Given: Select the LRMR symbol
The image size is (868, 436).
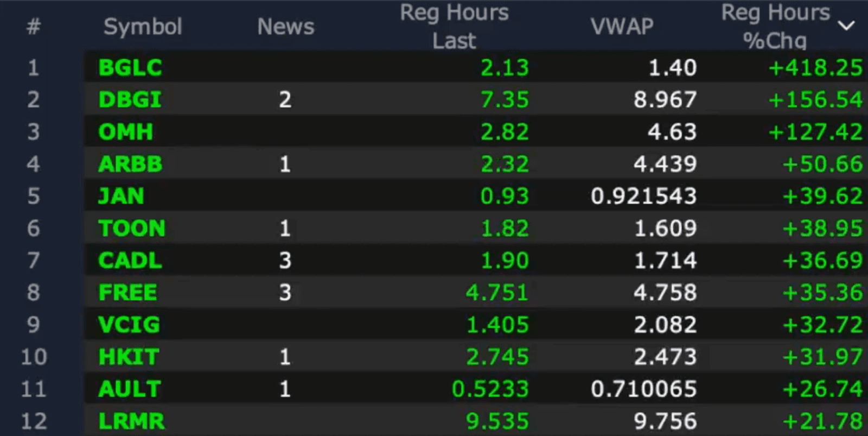Looking at the screenshot, I should [131, 421].
